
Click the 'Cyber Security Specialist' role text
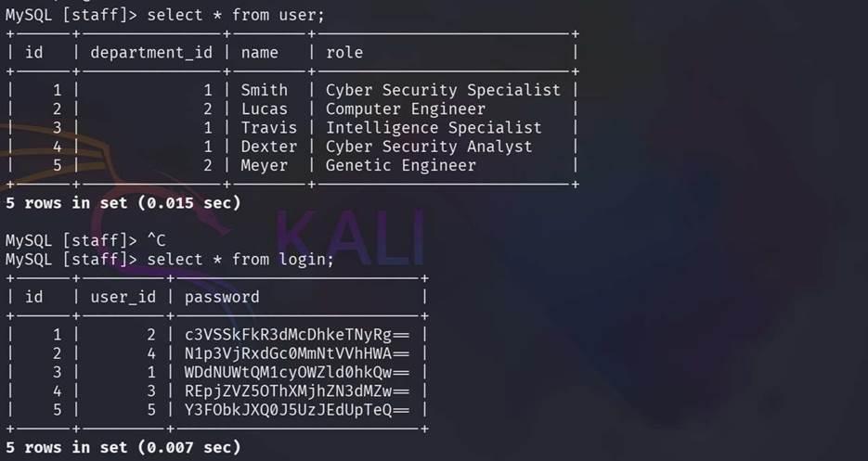[443, 90]
